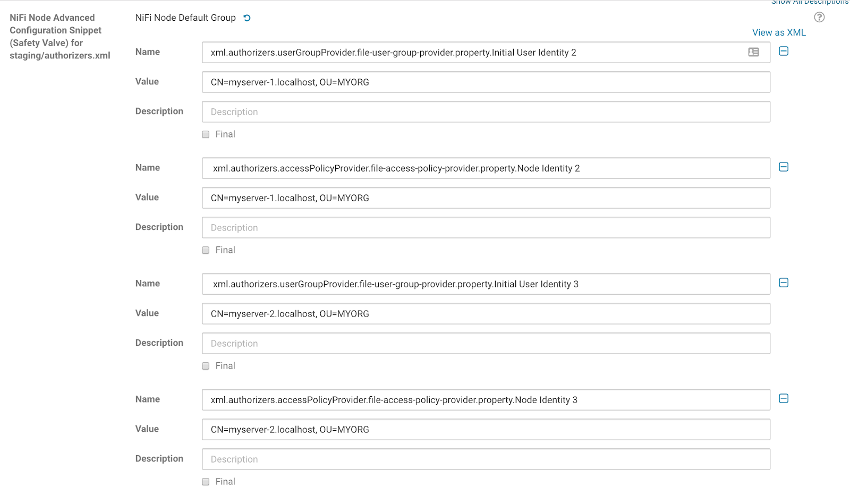Viewport: 850px width, 504px height.
Task: Remove the Node Identity 3 entry
Action: (784, 399)
